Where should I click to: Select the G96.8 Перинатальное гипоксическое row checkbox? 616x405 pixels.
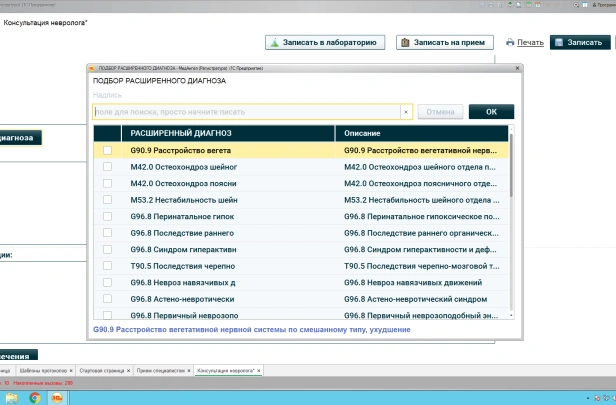107,216
